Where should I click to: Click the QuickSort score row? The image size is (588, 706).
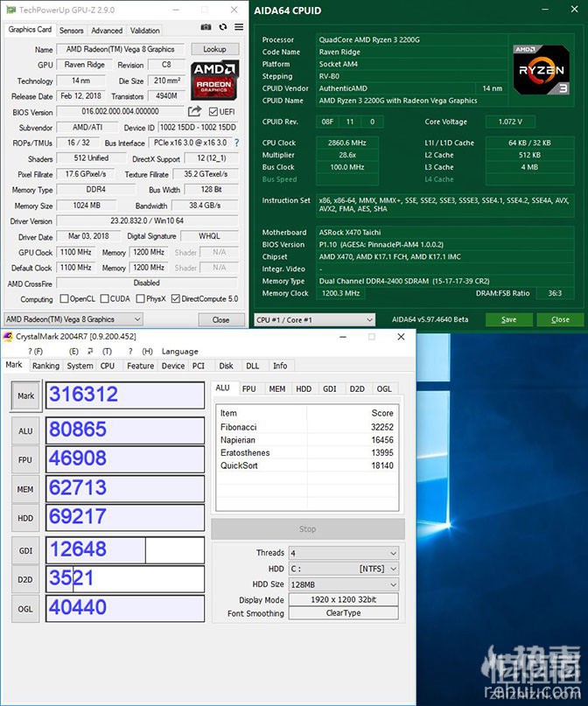tap(307, 465)
